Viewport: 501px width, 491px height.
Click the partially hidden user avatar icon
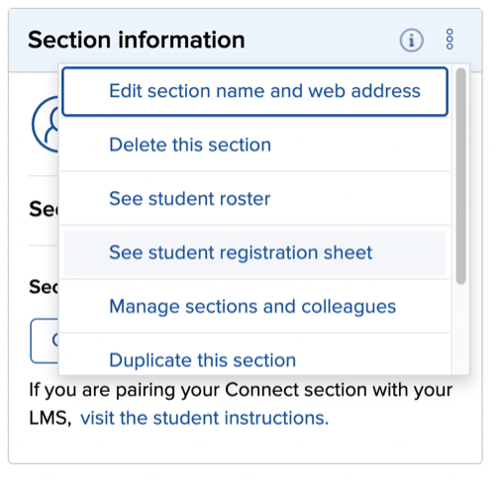46,124
